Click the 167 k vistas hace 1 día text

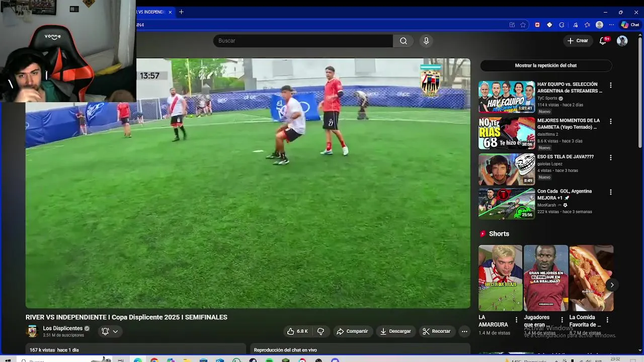(x=54, y=350)
